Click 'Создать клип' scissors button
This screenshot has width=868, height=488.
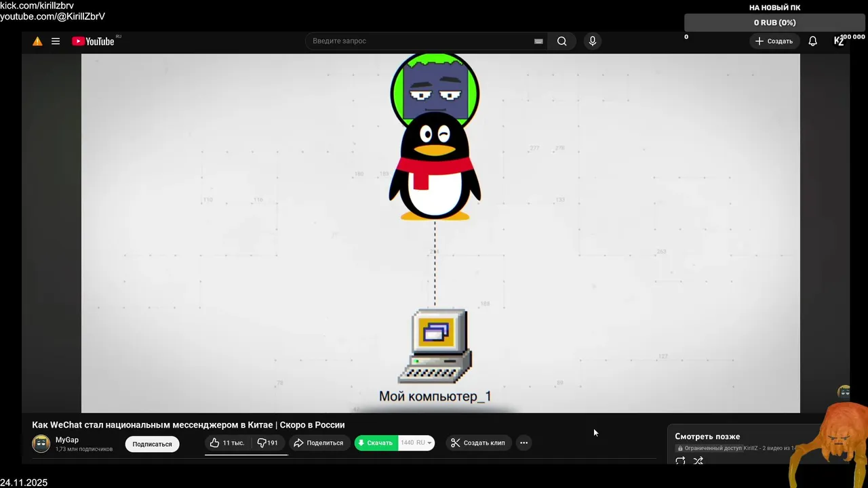tap(479, 443)
